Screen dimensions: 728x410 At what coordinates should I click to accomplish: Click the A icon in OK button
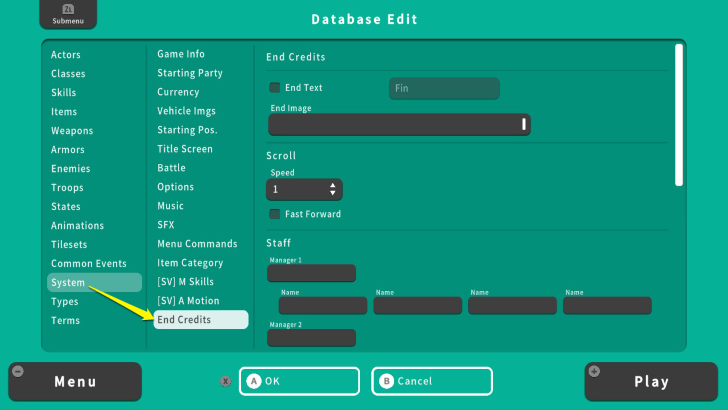[x=254, y=381]
